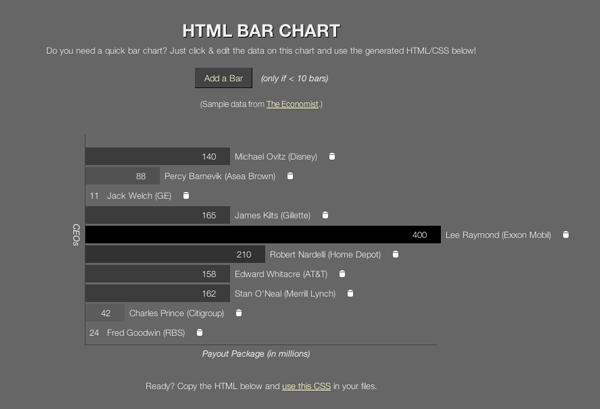The image size is (600, 409).
Task: Delete the James Kilts (Gillette) row
Action: point(325,215)
